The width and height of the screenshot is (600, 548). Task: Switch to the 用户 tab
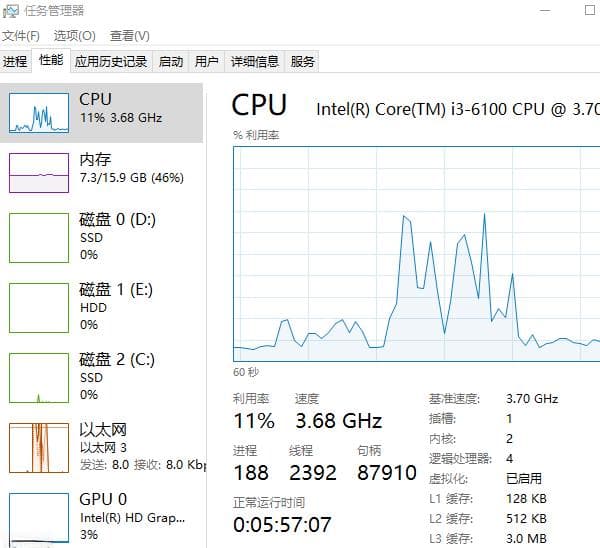click(207, 61)
